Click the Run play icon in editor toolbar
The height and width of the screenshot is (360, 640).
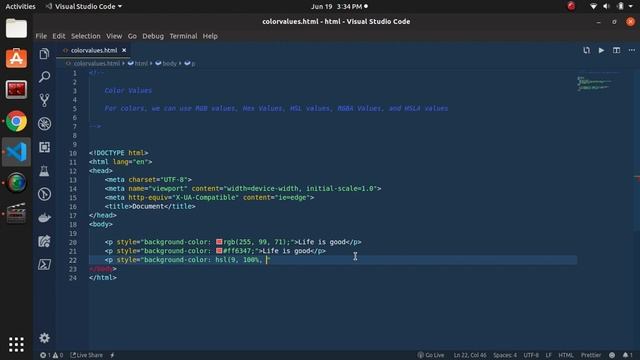click(601, 50)
